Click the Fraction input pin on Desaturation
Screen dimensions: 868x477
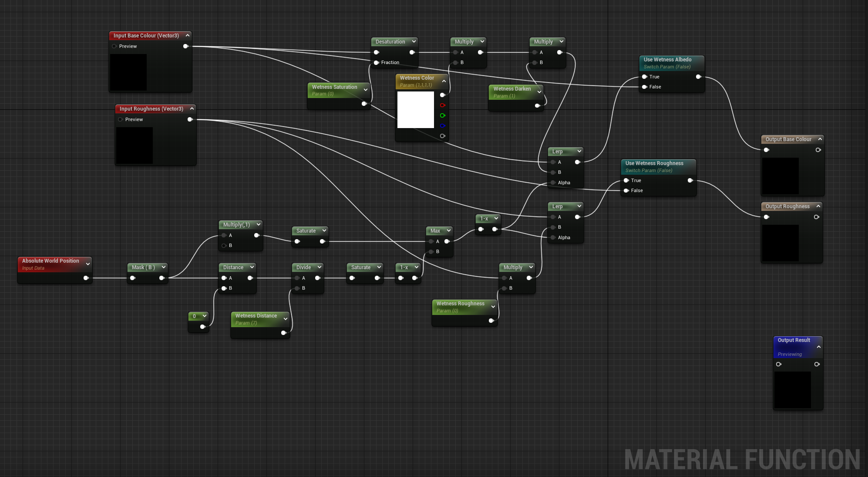click(377, 63)
